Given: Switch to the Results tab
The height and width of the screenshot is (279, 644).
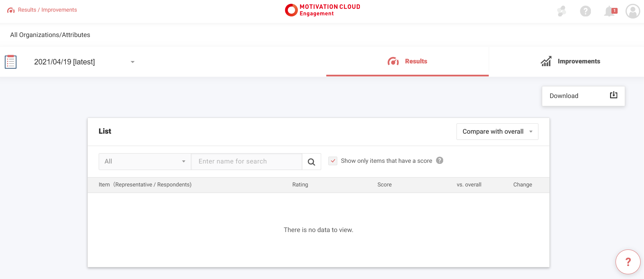Looking at the screenshot, I should coord(407,61).
